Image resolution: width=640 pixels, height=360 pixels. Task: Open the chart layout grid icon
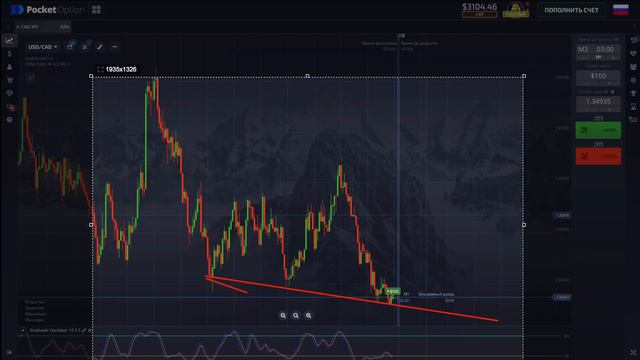(x=96, y=10)
